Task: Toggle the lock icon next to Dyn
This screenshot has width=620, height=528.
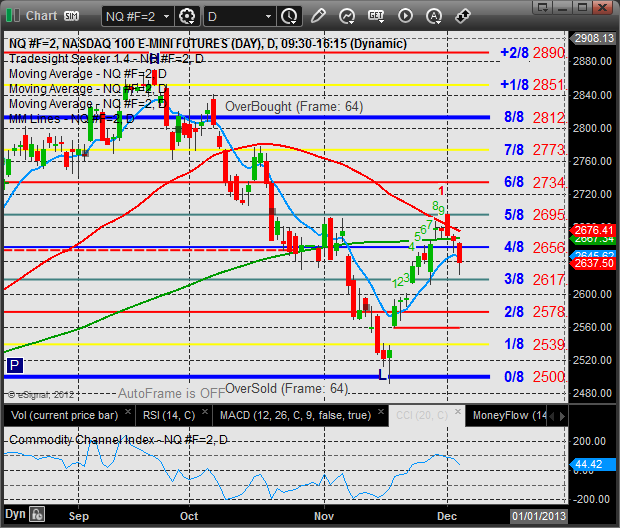Action: [38, 515]
